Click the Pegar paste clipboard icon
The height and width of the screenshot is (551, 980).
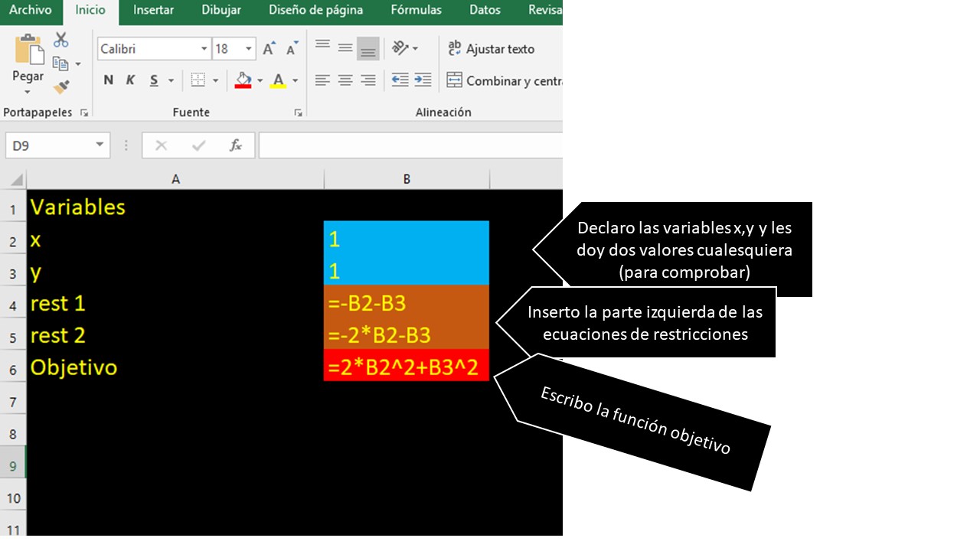(x=30, y=50)
